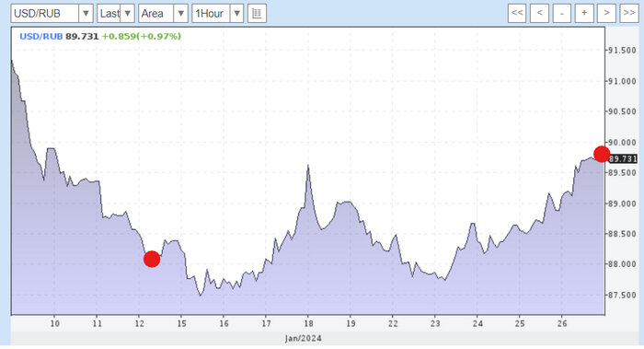Click the date label 18 on time axis
The height and width of the screenshot is (349, 644).
(308, 324)
